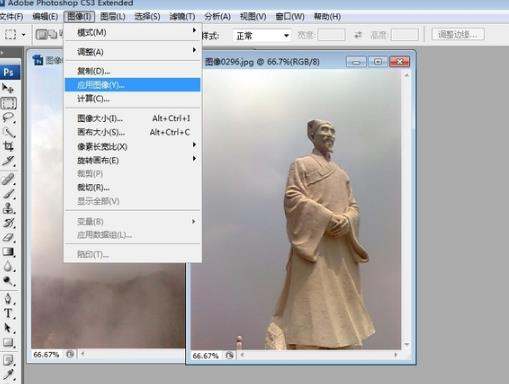
Task: Open the 分析(A) menu
Action: click(x=217, y=16)
